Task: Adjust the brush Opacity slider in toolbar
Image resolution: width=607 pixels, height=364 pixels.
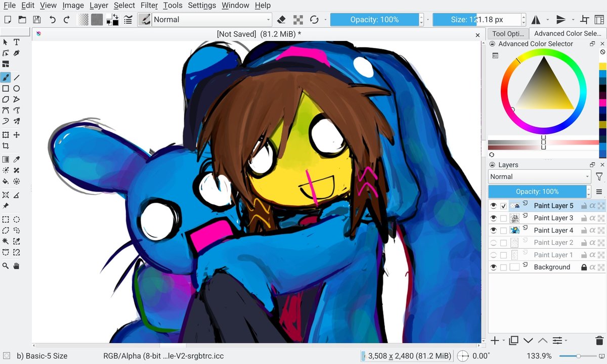Action: click(x=375, y=20)
